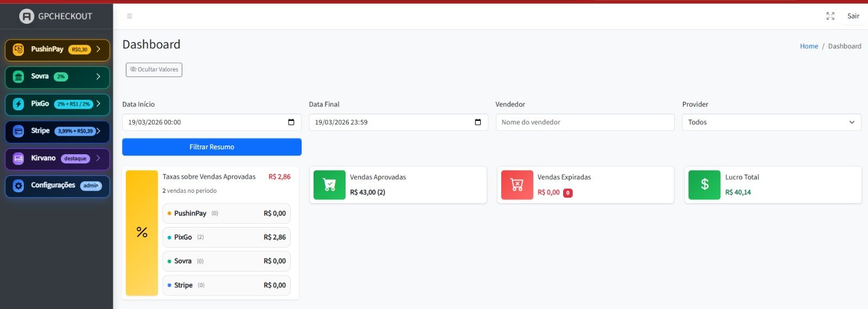Open Configurações sidebar menu item
Screen dimensions: 868x309
[x=58, y=186]
